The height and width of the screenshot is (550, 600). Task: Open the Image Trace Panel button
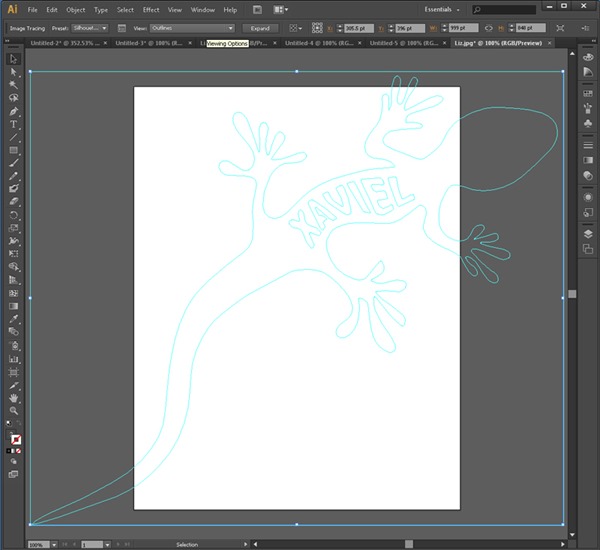[x=122, y=28]
